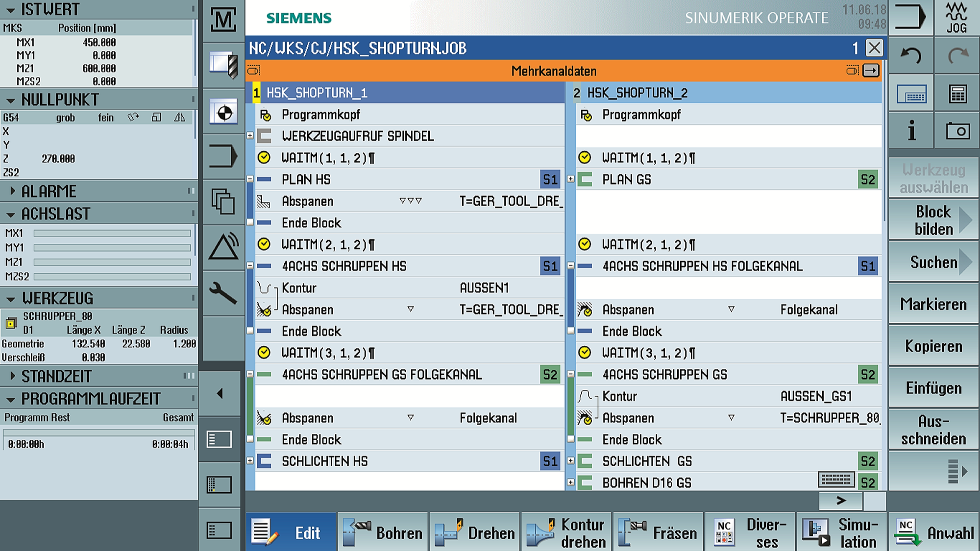The height and width of the screenshot is (551, 980).
Task: Open the Diverses softkey menu
Action: (750, 532)
